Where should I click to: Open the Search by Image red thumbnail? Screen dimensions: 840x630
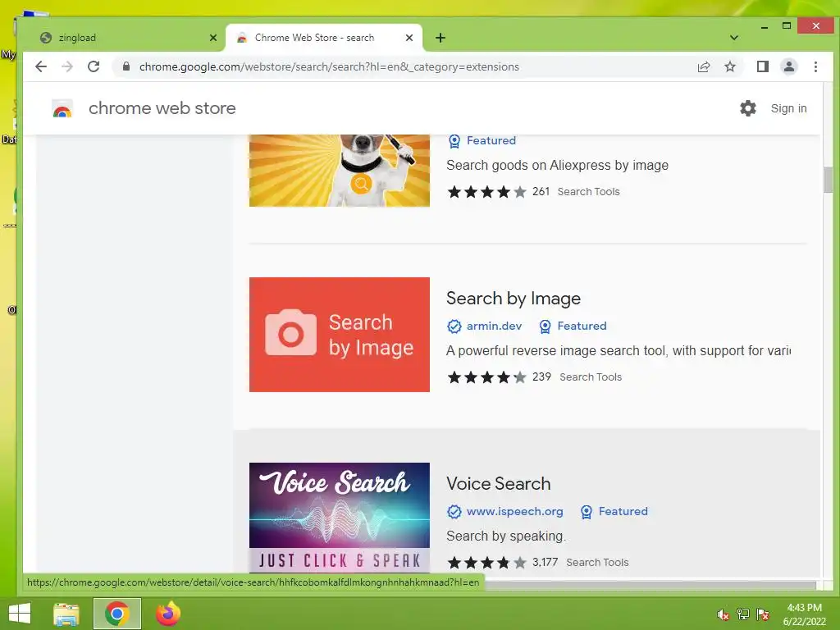pos(339,335)
